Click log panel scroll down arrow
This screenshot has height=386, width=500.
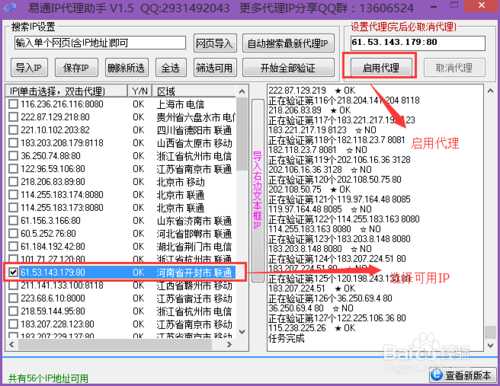(490, 345)
